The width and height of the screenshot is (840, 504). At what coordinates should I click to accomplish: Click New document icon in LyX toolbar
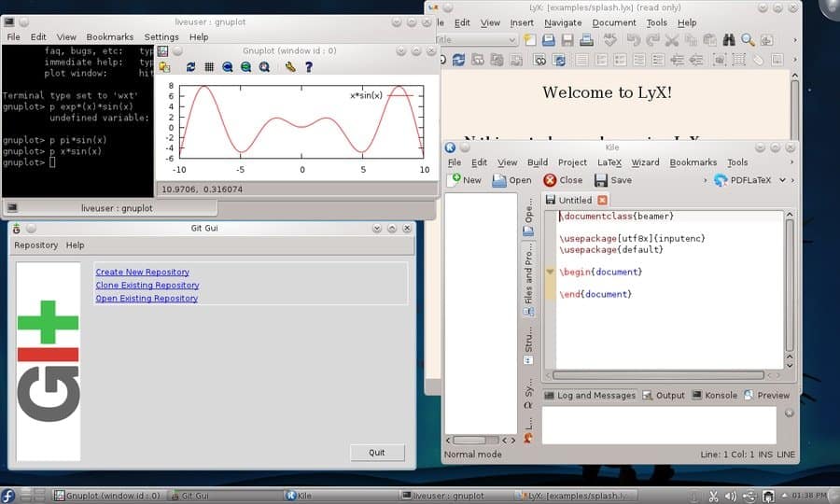click(x=530, y=39)
